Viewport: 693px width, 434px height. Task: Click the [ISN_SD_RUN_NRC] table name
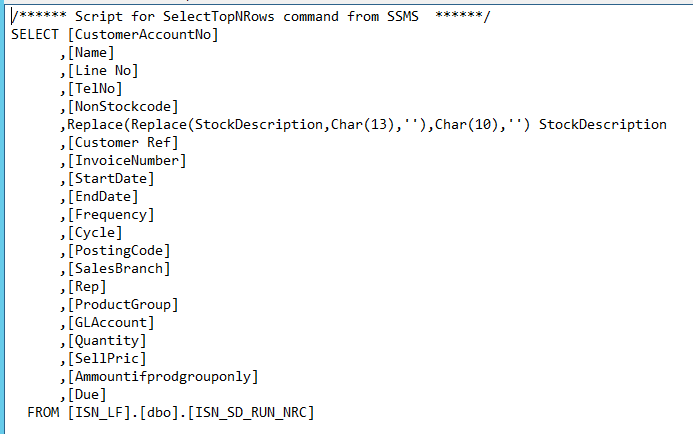click(251, 412)
